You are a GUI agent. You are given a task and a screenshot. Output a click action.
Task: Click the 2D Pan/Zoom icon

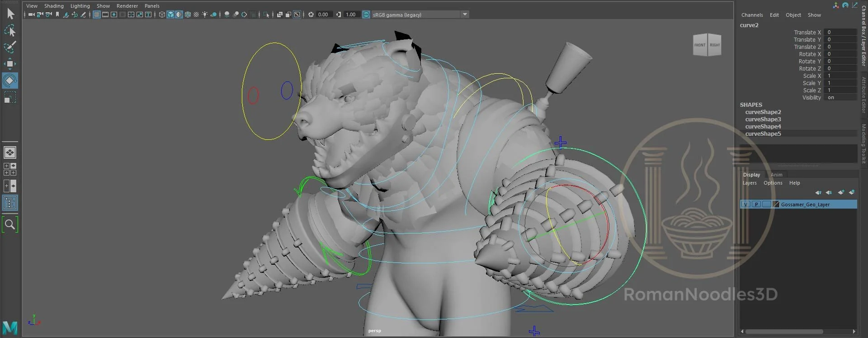75,14
